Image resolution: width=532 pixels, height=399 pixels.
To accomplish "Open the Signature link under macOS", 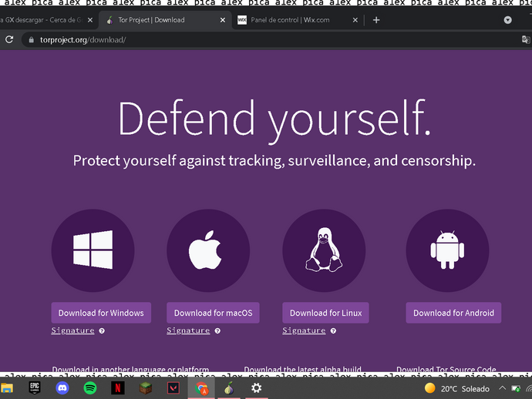I will point(188,330).
